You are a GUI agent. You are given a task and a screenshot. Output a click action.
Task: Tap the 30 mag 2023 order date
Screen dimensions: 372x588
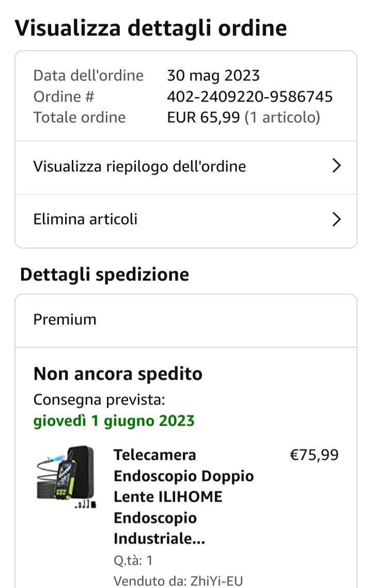(x=213, y=76)
